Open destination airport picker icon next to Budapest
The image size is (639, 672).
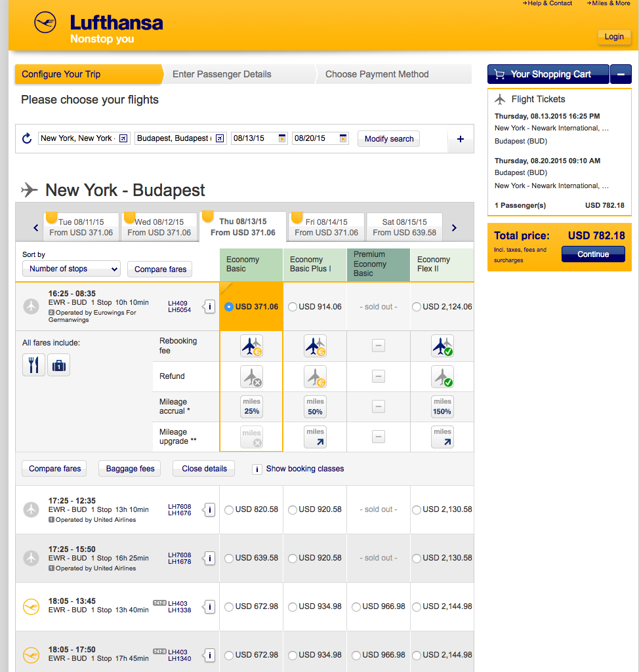pyautogui.click(x=220, y=138)
